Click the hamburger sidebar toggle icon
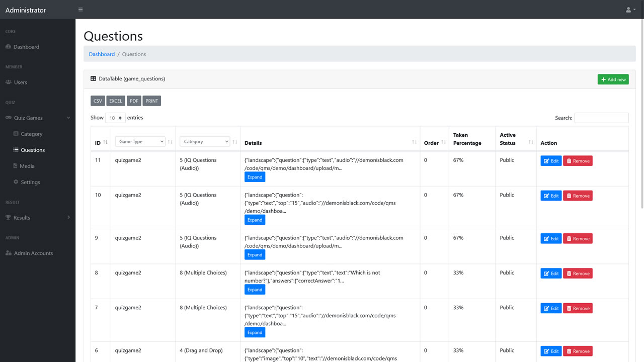Image resolution: width=644 pixels, height=362 pixels. (x=80, y=10)
